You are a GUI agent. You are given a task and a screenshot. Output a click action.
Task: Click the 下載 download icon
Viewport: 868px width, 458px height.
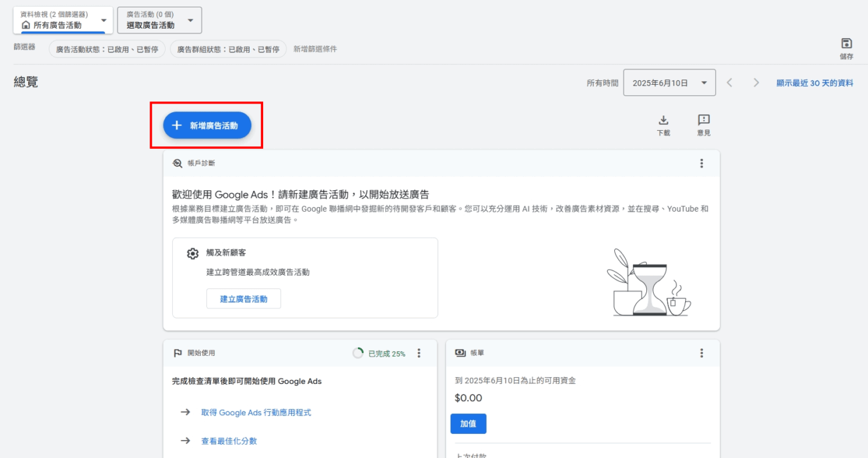[663, 125]
